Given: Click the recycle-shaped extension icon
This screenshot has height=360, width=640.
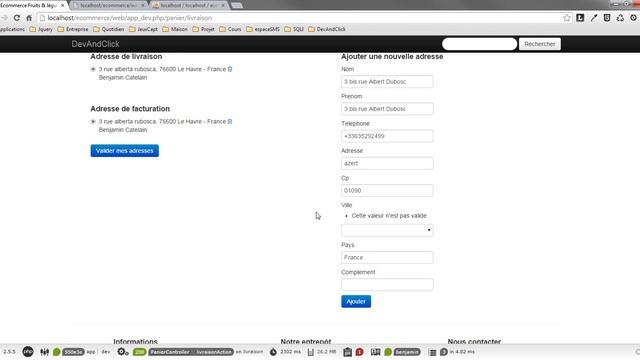Looking at the screenshot, I should pyautogui.click(x=620, y=18).
